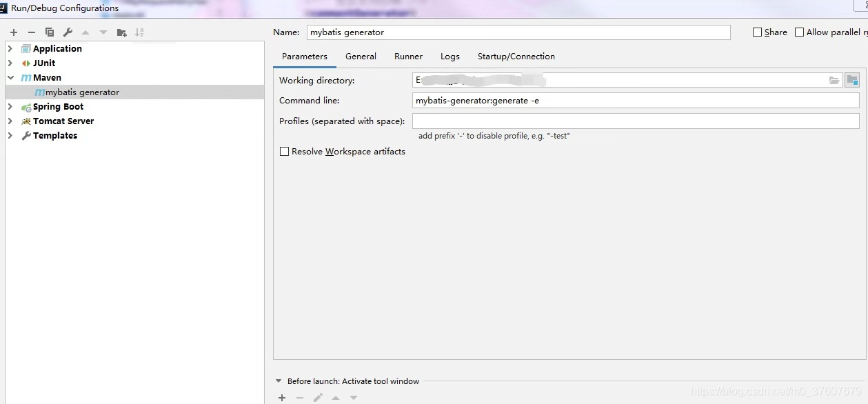Click the IntelliJ logo in title bar

click(4, 8)
